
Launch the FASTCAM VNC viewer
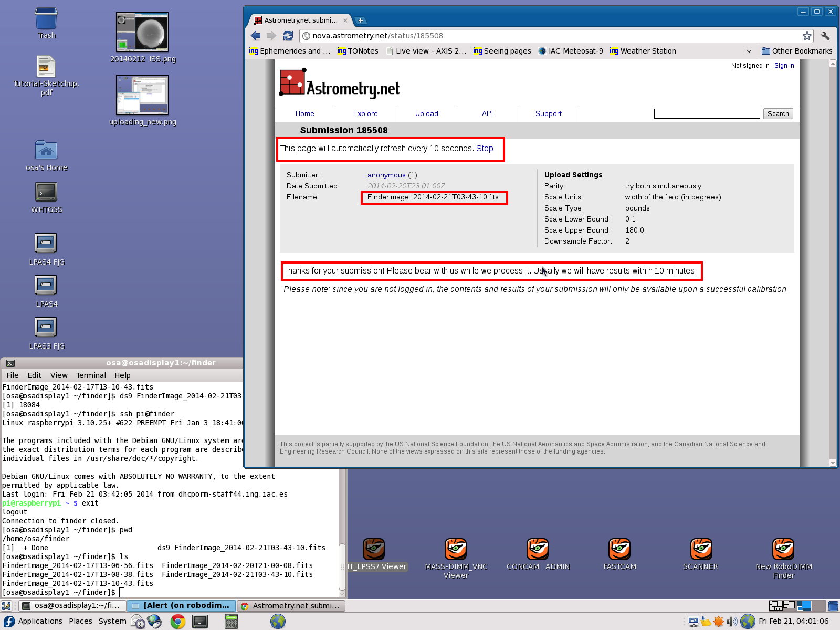(619, 550)
